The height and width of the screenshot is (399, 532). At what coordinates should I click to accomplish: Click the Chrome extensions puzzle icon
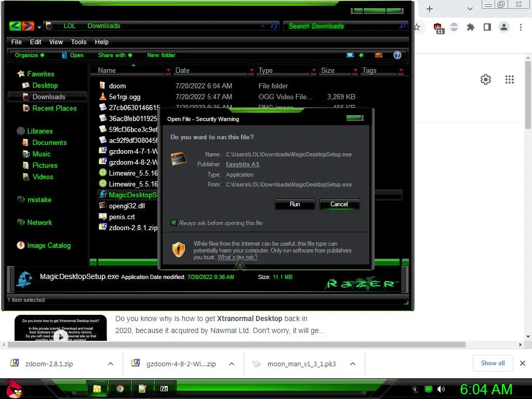click(x=470, y=27)
